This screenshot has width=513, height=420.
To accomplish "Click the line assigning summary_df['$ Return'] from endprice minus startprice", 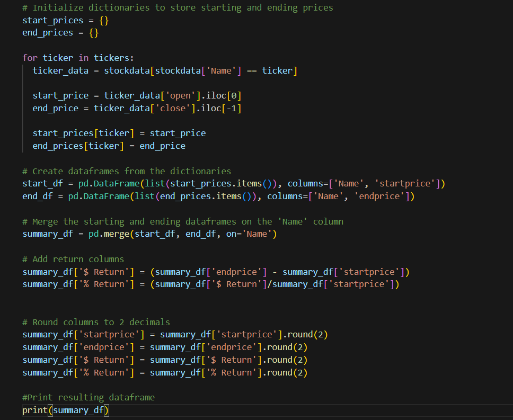I will click(216, 272).
